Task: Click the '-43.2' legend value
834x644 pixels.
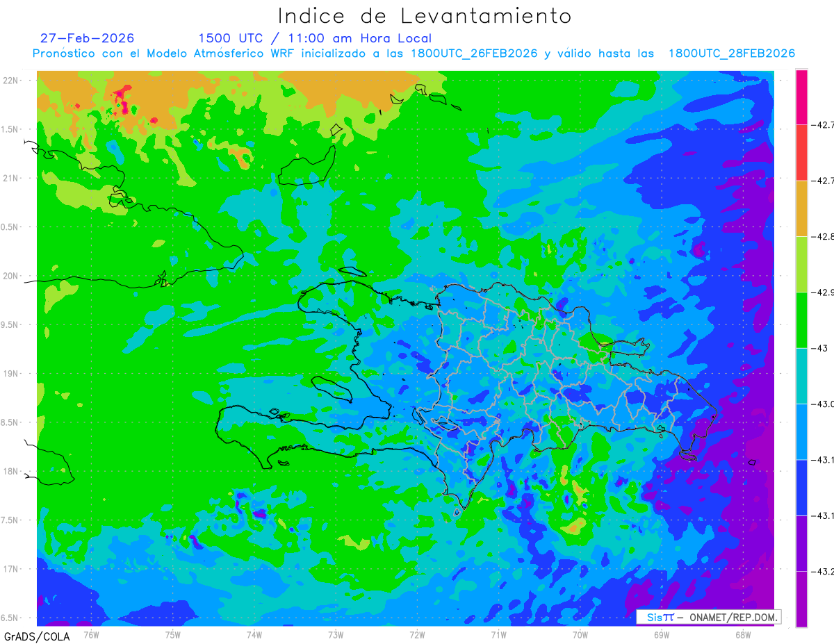Action: coord(824,571)
